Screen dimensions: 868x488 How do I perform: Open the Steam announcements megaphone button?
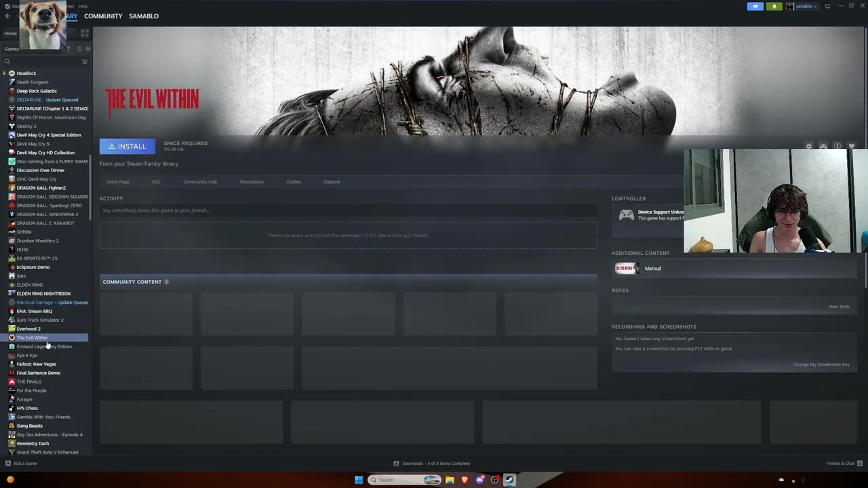pos(755,6)
